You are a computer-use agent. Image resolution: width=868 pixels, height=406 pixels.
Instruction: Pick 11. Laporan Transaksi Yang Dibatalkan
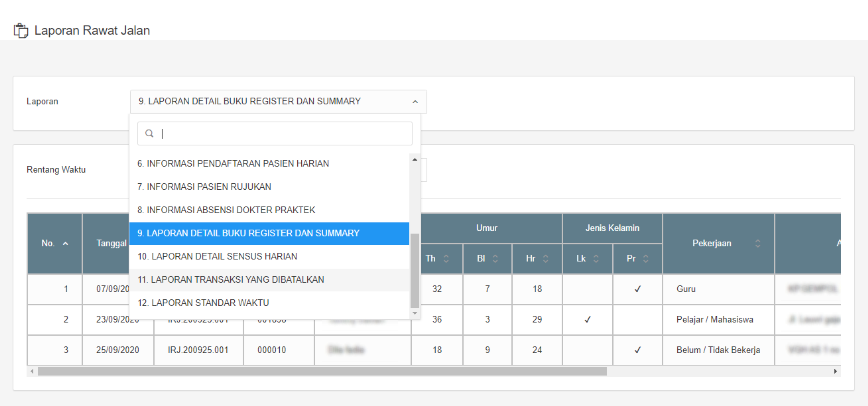230,280
